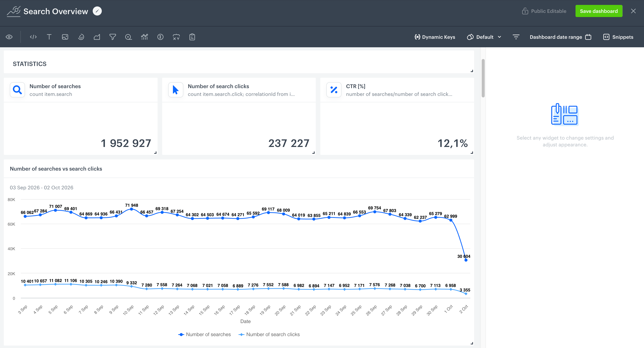This screenshot has width=644, height=348.
Task: Click the chart date range 03 Sep 2026 - 02 Oct 2026
Action: point(41,187)
